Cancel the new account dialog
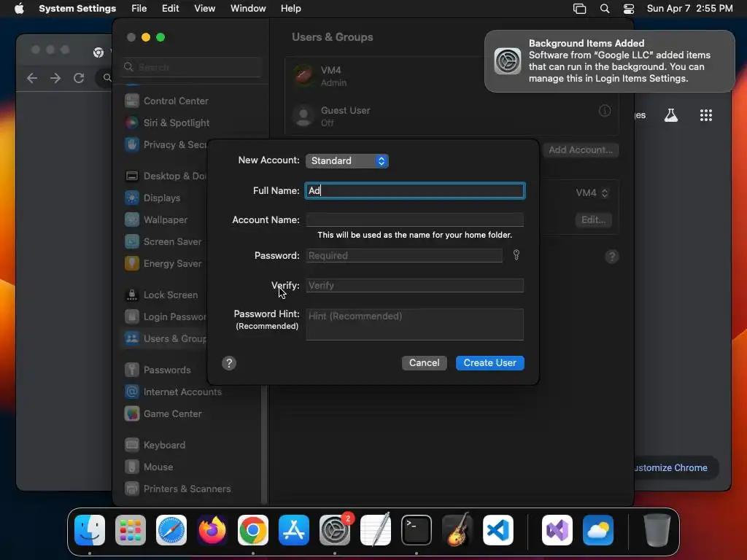The image size is (747, 560). click(x=424, y=363)
